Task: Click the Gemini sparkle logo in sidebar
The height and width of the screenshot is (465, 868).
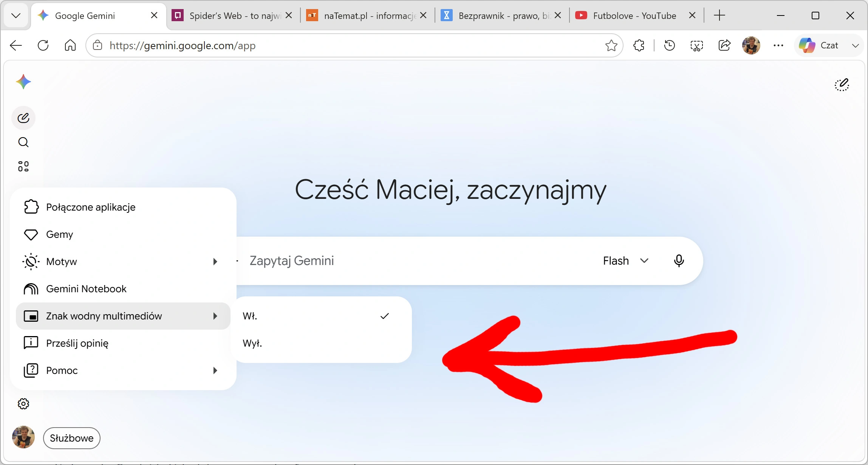Action: (23, 82)
